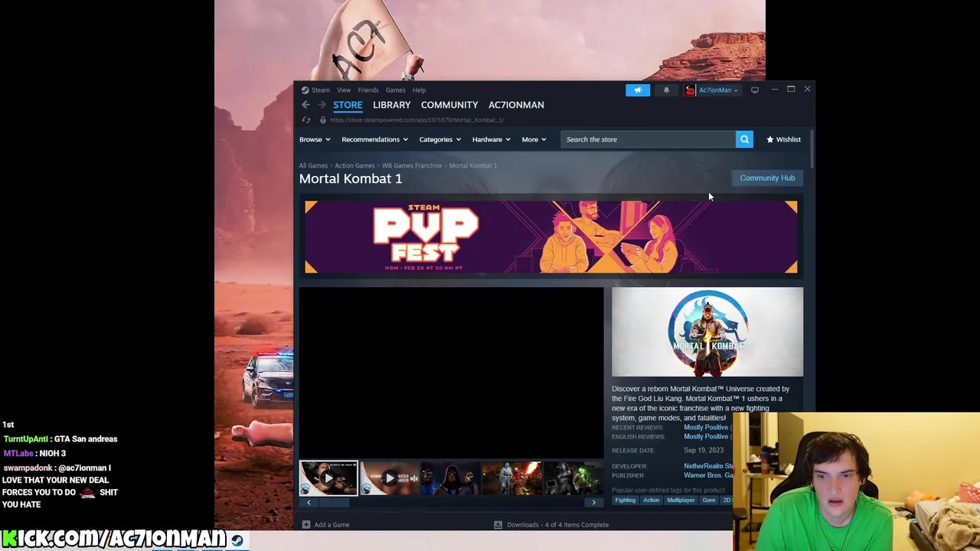Select the Fighting tag
Image resolution: width=980 pixels, height=551 pixels.
pyautogui.click(x=626, y=500)
